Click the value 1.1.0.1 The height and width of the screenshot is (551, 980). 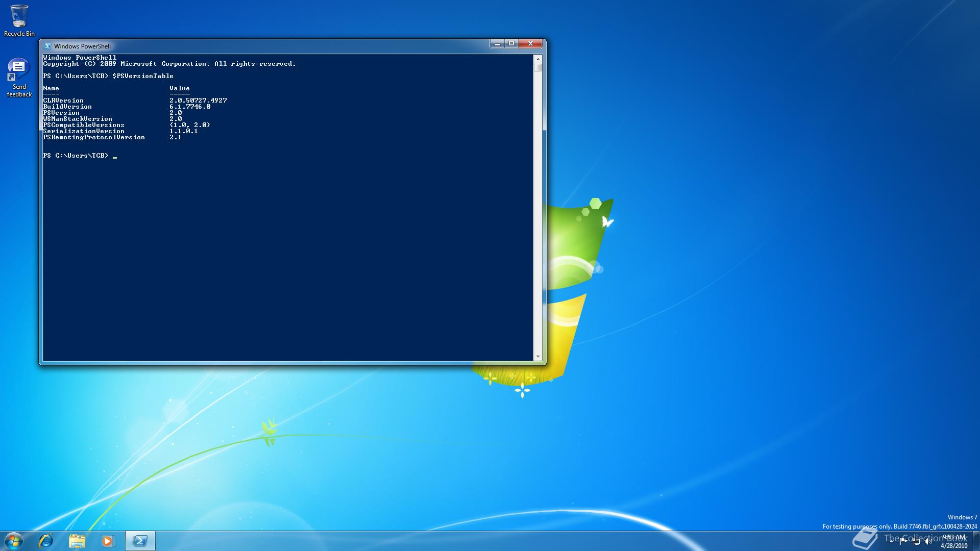pyautogui.click(x=184, y=131)
